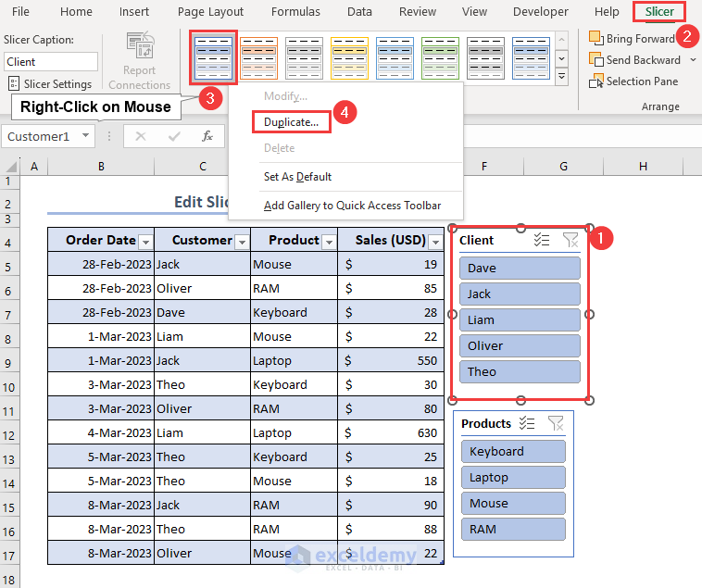Open the Formulas tab
Image resolution: width=702 pixels, height=588 pixels.
click(x=295, y=12)
